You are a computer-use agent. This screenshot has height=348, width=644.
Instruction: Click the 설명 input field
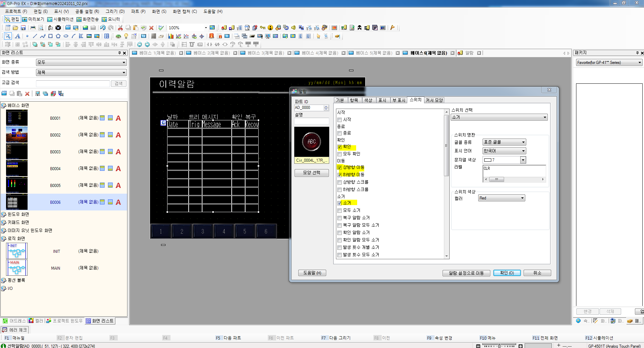click(311, 121)
